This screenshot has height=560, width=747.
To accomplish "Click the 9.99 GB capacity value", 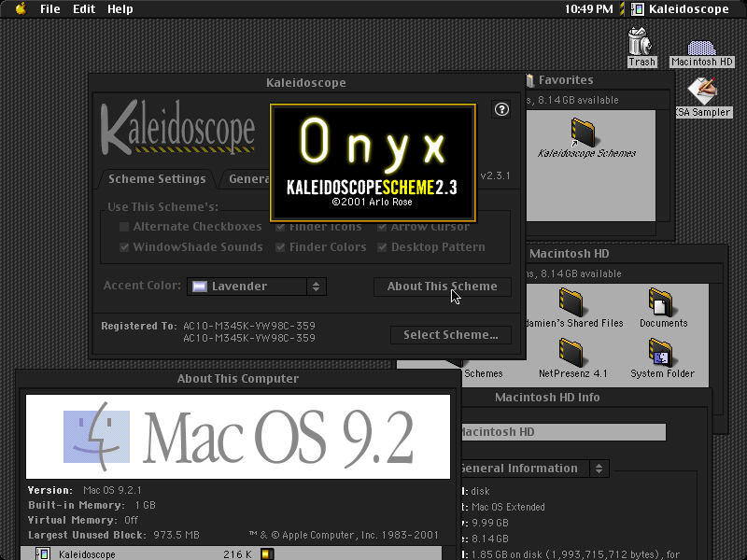I will click(489, 523).
